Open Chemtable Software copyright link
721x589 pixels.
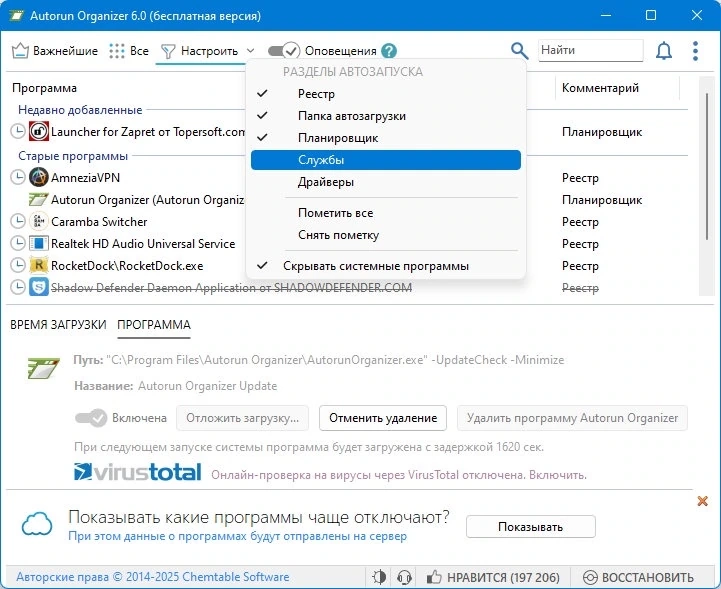pos(153,577)
